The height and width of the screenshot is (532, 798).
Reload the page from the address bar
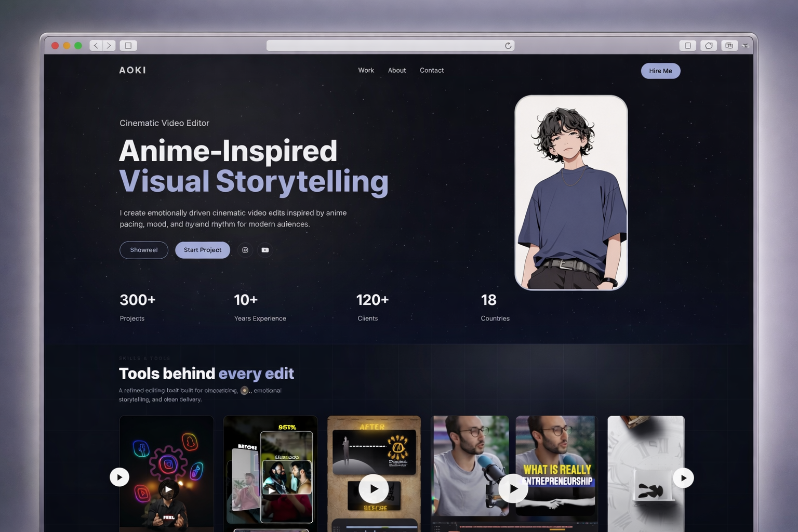point(508,46)
